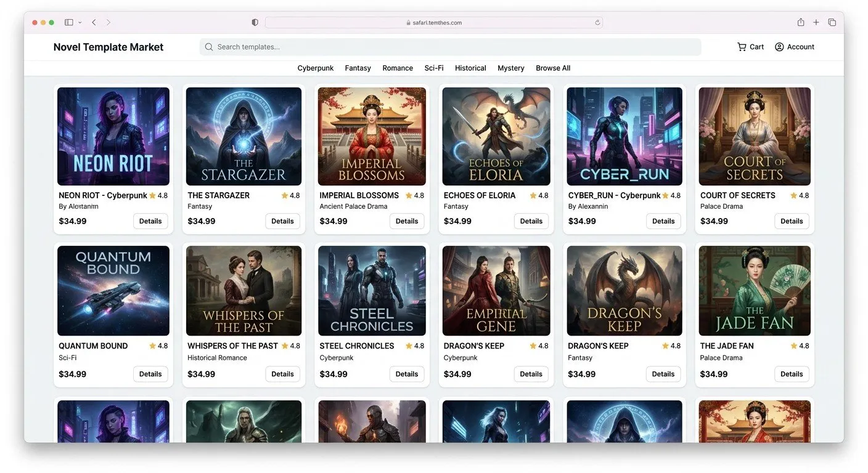This screenshot has width=868, height=473.
Task: Show Details for ECHOES OF ELORIA
Action: pyautogui.click(x=531, y=221)
